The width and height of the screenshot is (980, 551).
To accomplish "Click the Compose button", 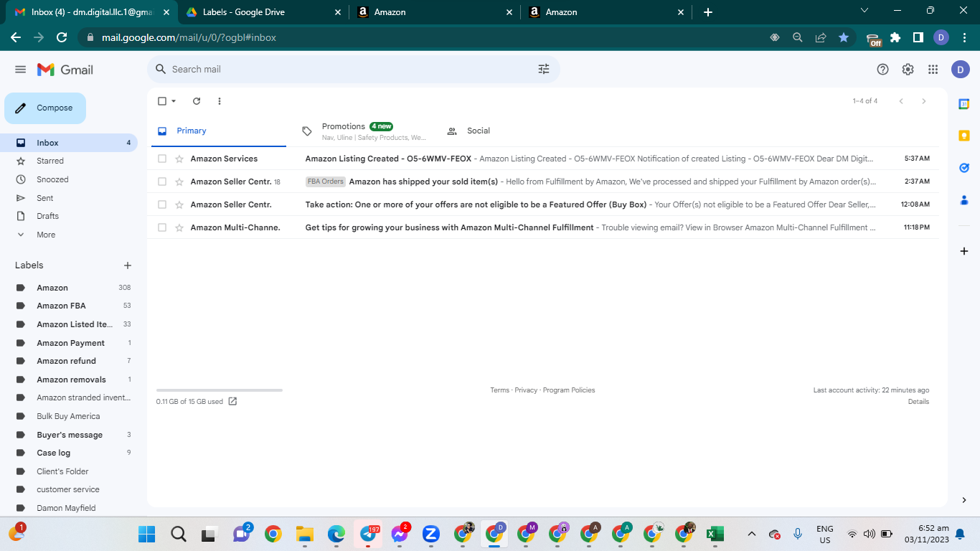I will tap(45, 108).
